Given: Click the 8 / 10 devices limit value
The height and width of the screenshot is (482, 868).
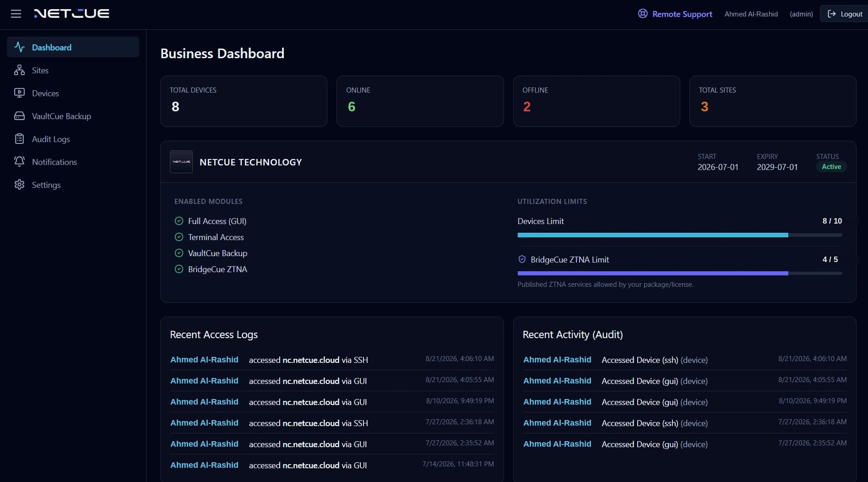Looking at the screenshot, I should point(832,221).
